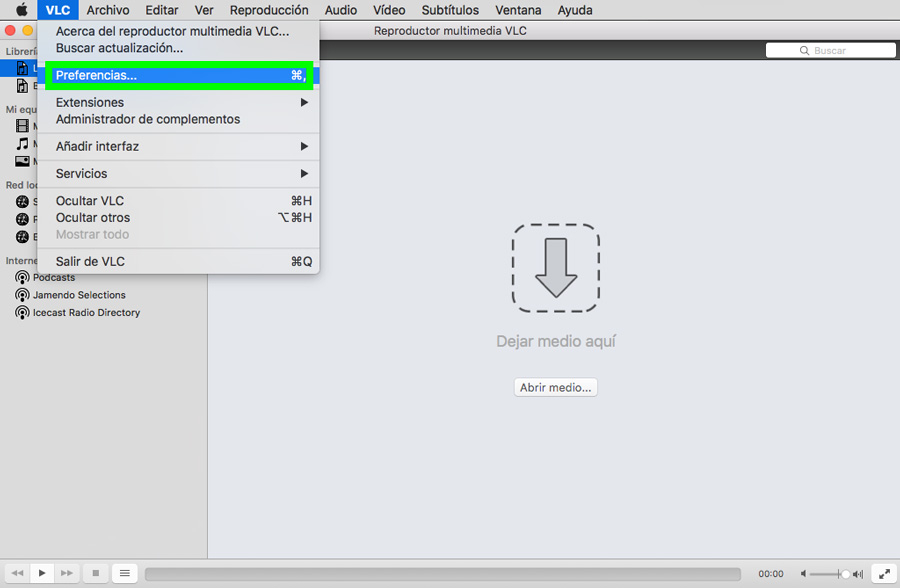Select Icecast Radio Directory
900x588 pixels.
[x=86, y=312]
